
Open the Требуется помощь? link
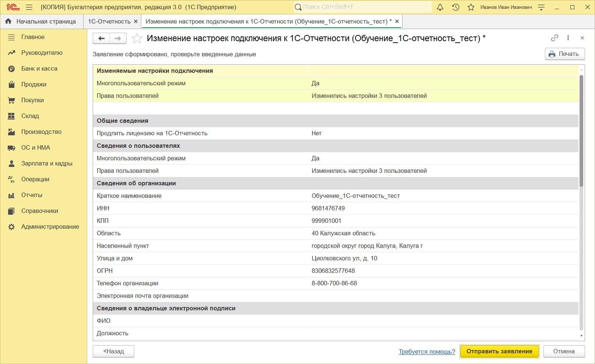point(427,351)
